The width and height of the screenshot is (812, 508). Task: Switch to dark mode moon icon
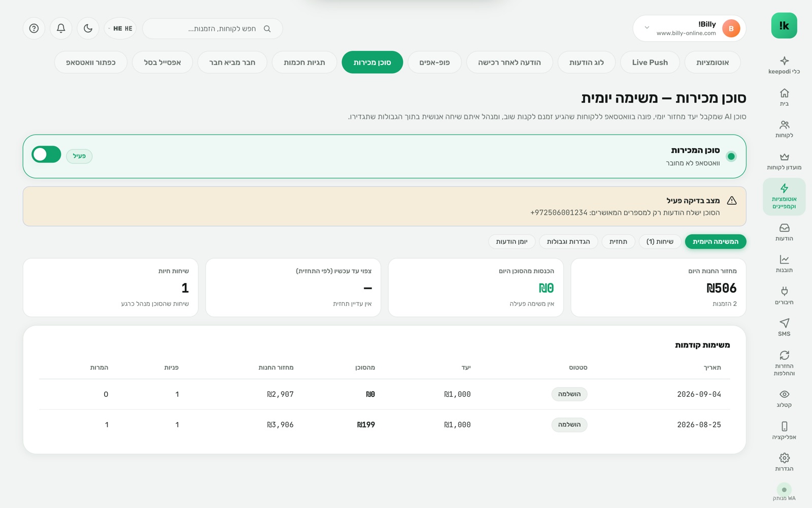click(88, 28)
